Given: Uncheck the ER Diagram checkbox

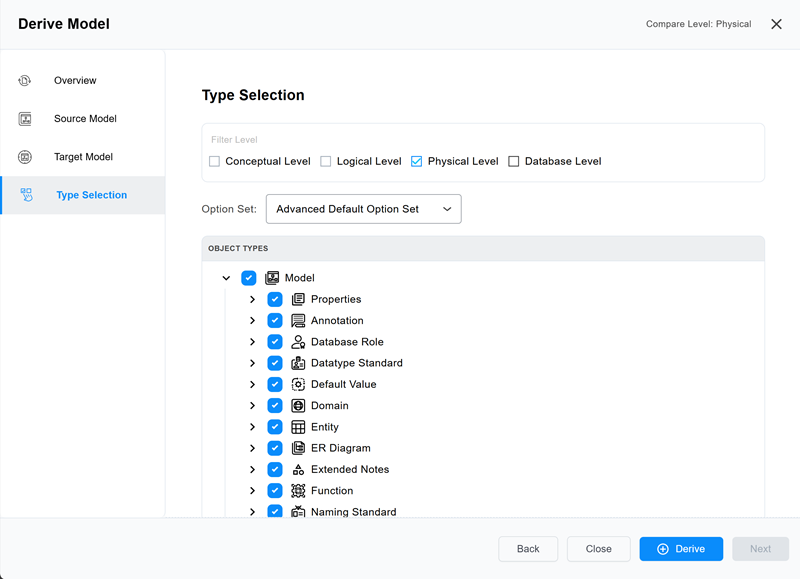Looking at the screenshot, I should click(274, 448).
